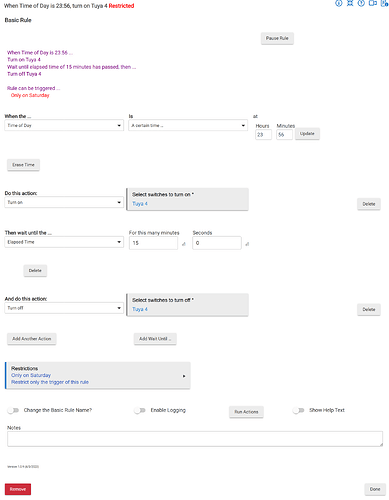Image resolution: width=389 pixels, height=500 pixels.
Task: Toggle 'Change the Basic Rule Name?' switch
Action: (x=13, y=410)
